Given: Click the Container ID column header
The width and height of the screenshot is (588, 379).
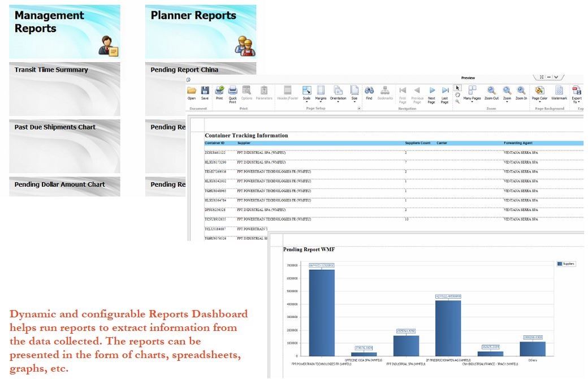Looking at the screenshot, I should pyautogui.click(x=214, y=143).
